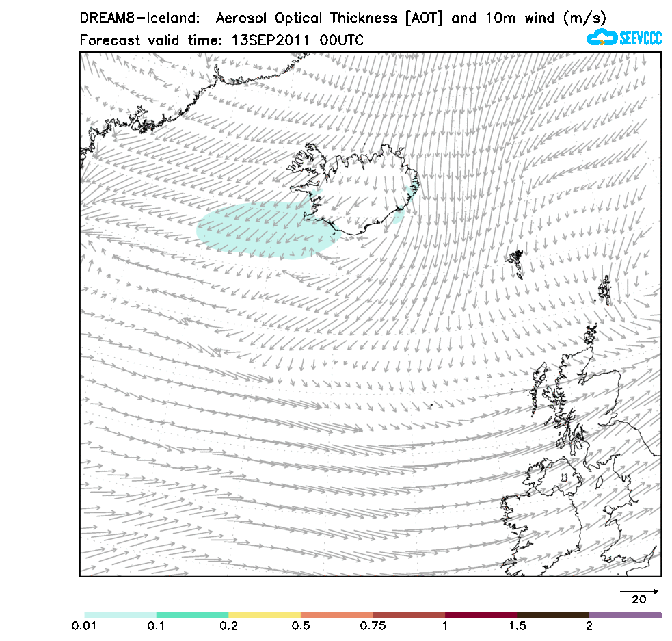Pick the mint green legend segment

(x=192, y=615)
